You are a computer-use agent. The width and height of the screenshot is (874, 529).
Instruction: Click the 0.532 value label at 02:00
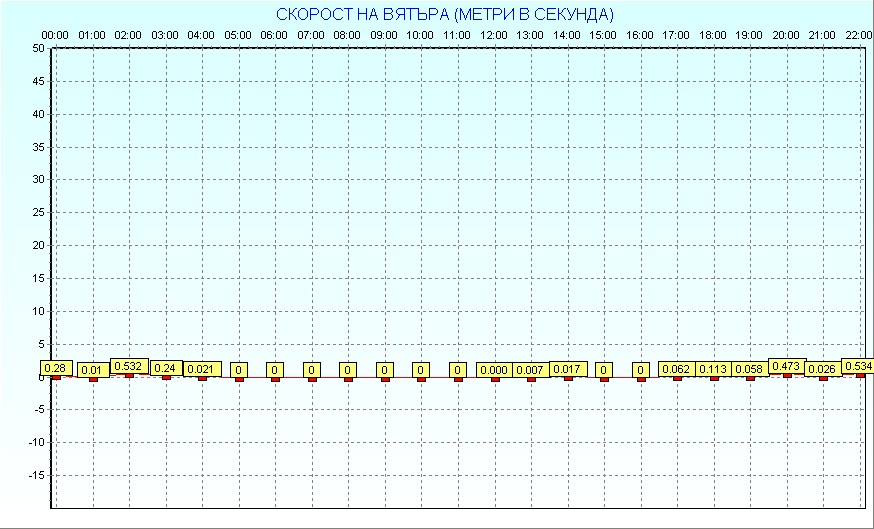(129, 366)
